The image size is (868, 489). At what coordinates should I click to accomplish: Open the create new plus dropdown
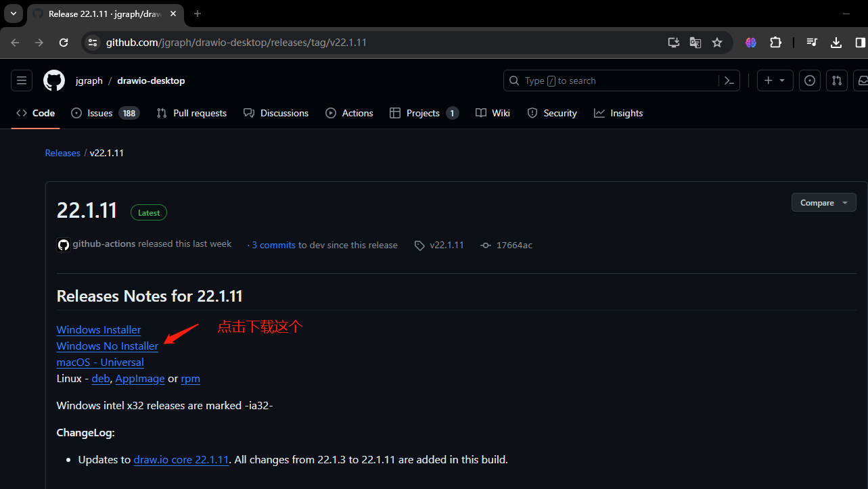pos(774,80)
